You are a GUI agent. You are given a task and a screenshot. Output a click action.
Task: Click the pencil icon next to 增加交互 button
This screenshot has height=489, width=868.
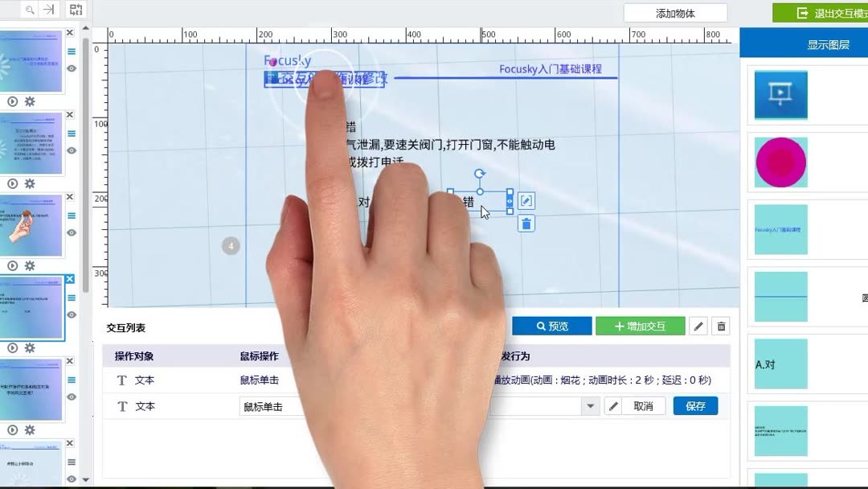point(698,326)
